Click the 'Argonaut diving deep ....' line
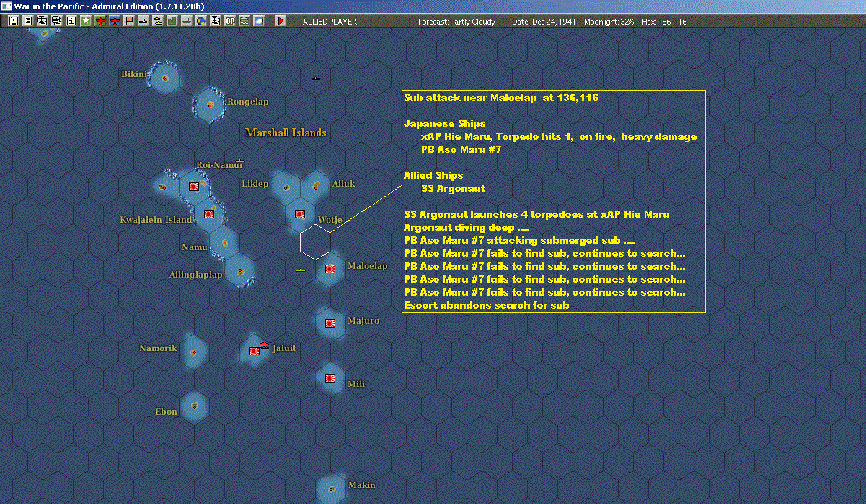This screenshot has height=504, width=866. point(467,227)
